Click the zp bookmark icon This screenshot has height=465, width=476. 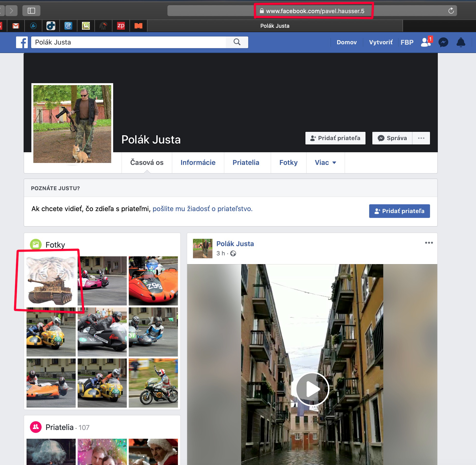point(121,26)
